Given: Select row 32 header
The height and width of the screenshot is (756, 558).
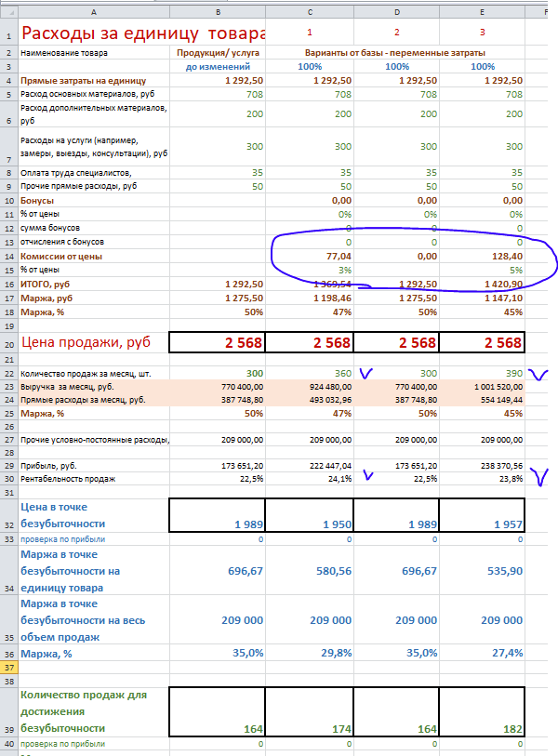Looking at the screenshot, I should pyautogui.click(x=8, y=515).
